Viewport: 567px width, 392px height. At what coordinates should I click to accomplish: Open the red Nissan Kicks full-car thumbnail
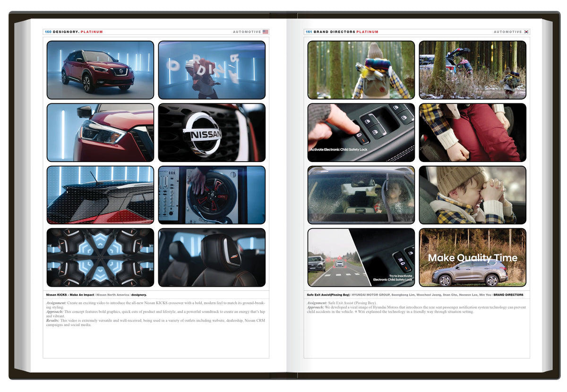point(100,70)
